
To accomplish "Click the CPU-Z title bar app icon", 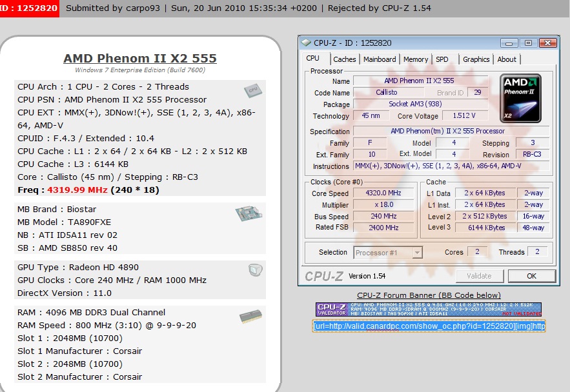I will 306,43.
